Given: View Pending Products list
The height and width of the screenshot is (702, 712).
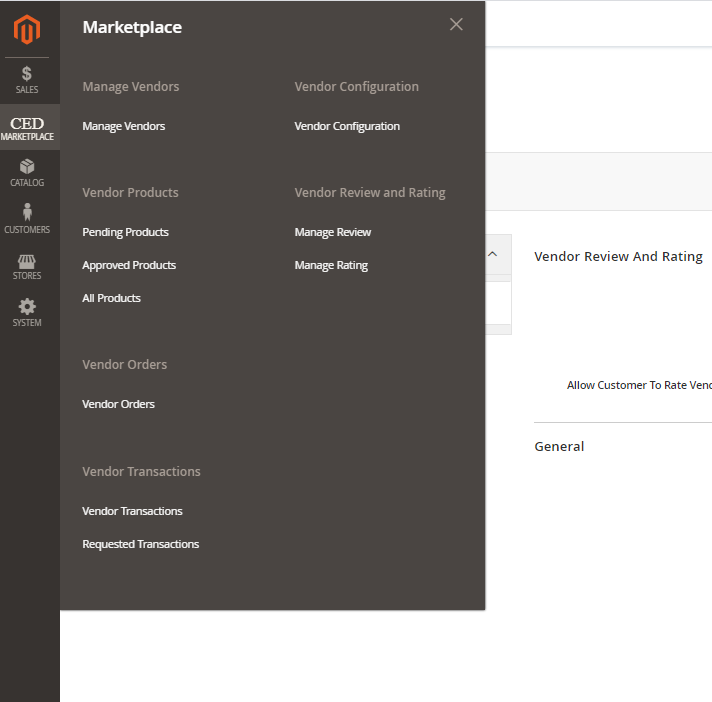Looking at the screenshot, I should click(125, 233).
